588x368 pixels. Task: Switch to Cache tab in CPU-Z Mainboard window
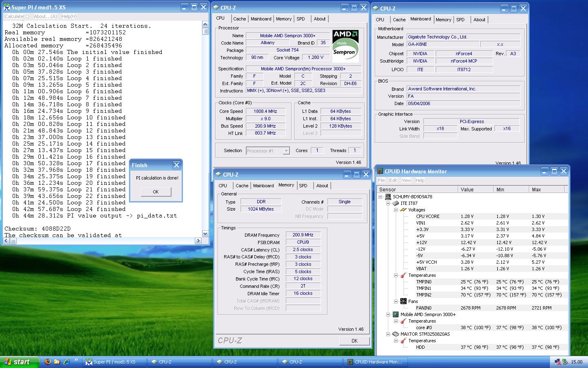[x=399, y=20]
